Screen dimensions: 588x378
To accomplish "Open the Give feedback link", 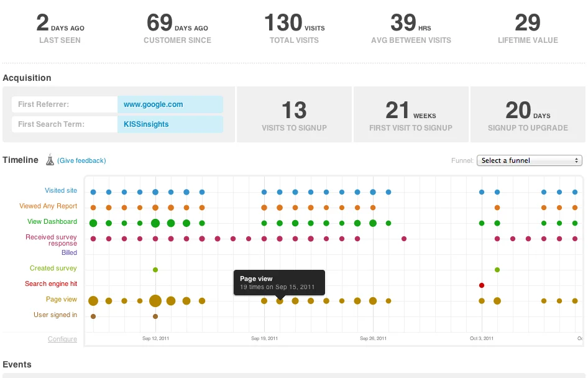I will click(81, 160).
